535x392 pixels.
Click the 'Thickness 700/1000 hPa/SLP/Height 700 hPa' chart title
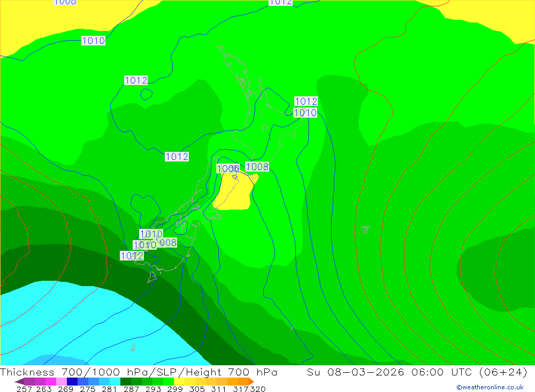(139, 372)
